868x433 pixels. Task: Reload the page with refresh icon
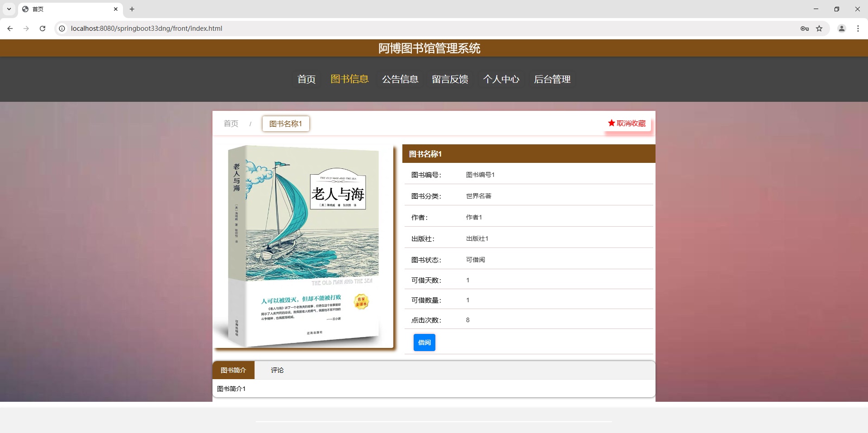click(42, 29)
